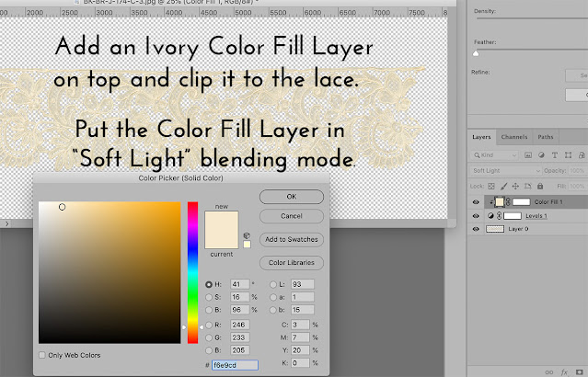Click the Layer 0 thumbnail
Screen dimensions: 588x377
pyautogui.click(x=495, y=229)
